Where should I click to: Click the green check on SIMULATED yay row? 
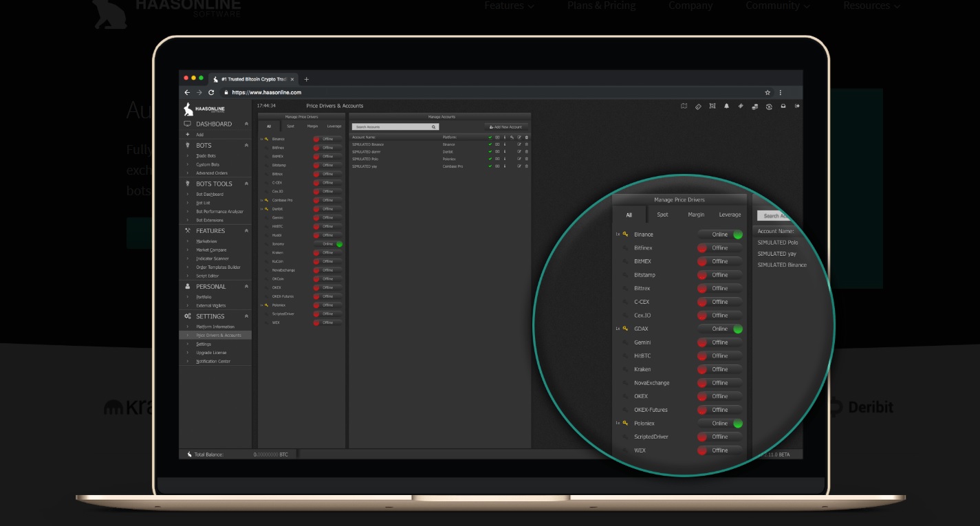click(490, 166)
